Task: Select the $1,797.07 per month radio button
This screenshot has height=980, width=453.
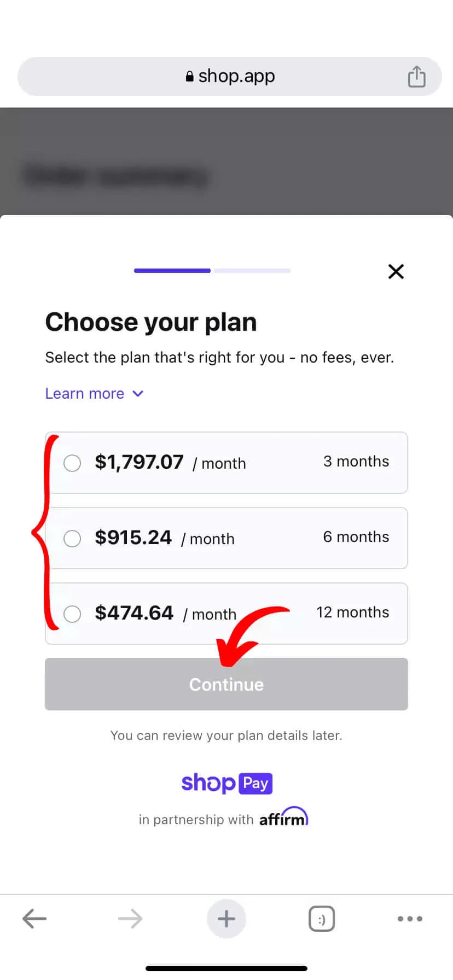Action: click(72, 463)
